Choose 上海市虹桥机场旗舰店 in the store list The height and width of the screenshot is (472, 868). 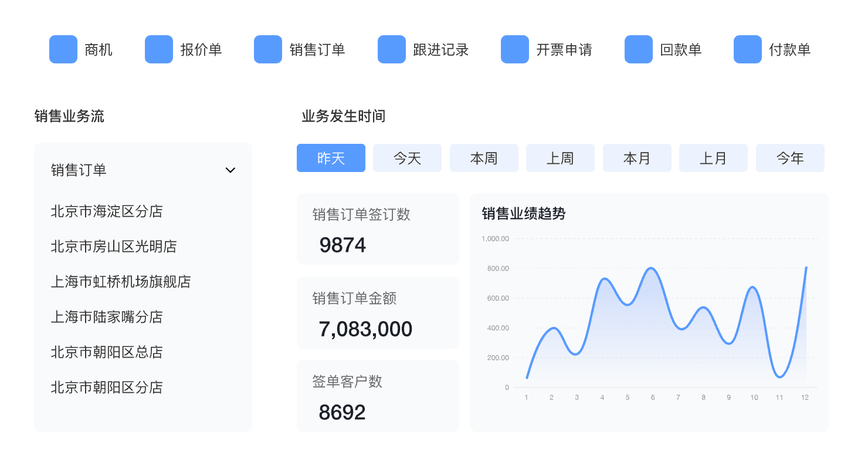(x=121, y=282)
